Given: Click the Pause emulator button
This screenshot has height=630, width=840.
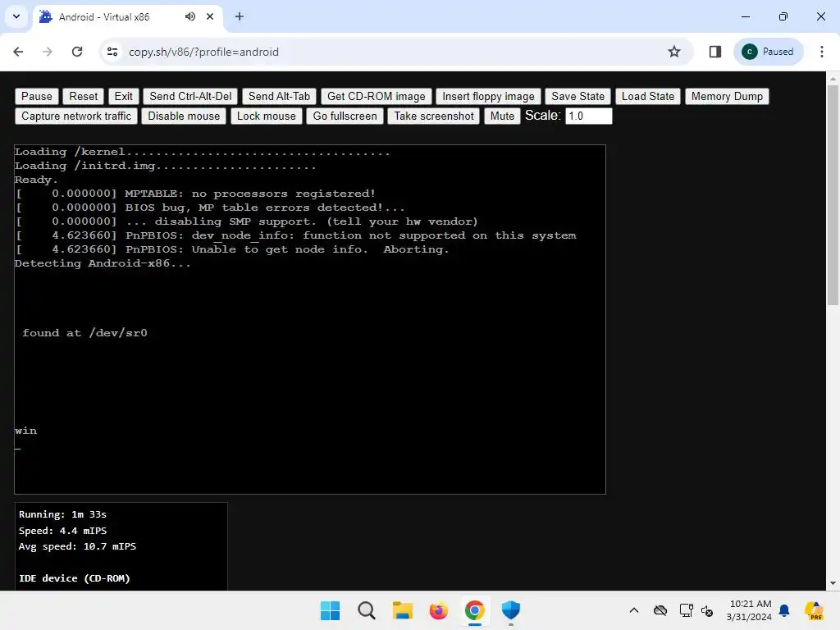Looking at the screenshot, I should tap(36, 97).
